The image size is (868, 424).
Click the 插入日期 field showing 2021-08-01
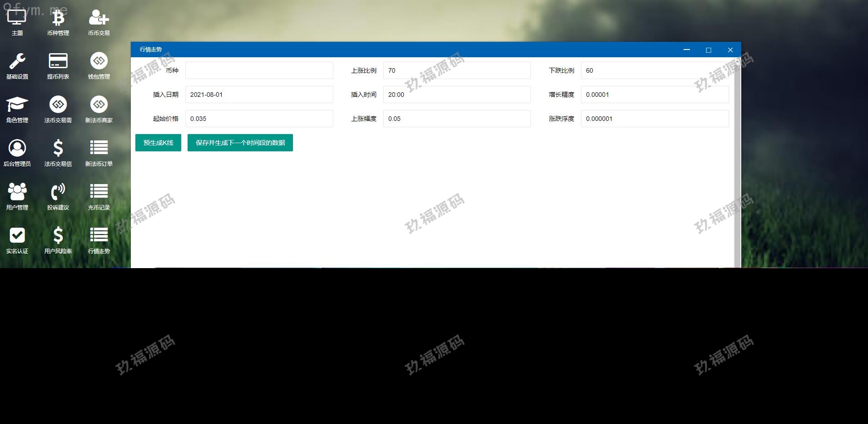[x=259, y=95]
